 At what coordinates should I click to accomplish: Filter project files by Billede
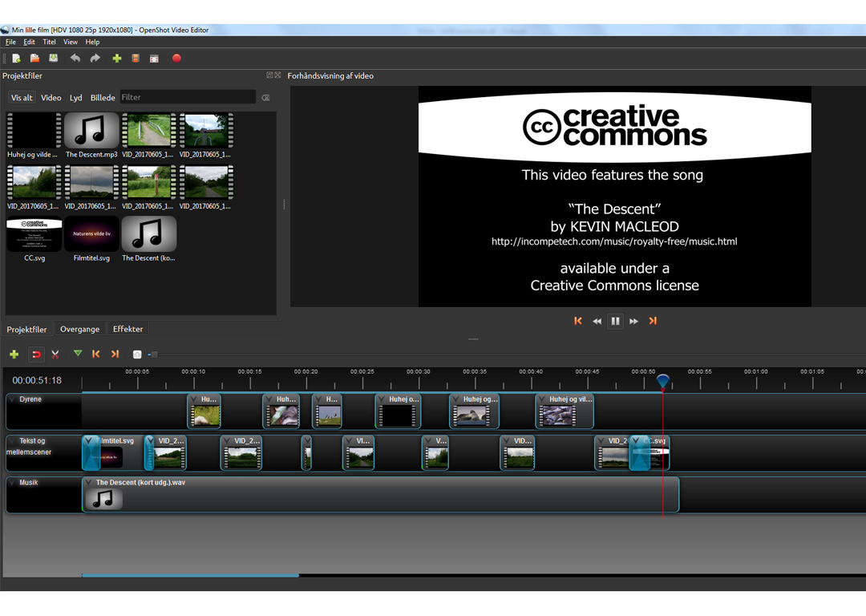(x=103, y=98)
